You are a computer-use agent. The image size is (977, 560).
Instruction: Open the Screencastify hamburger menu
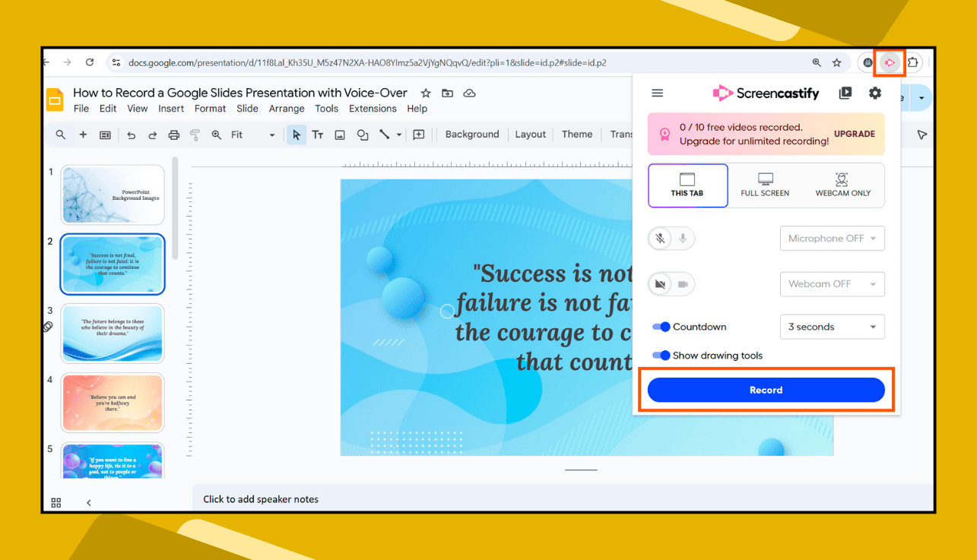point(657,93)
